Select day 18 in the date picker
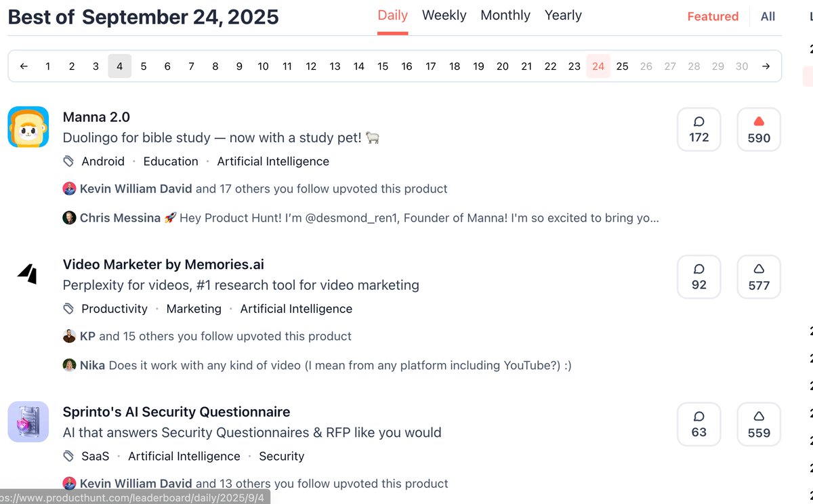Image resolution: width=813 pixels, height=504 pixels. [x=455, y=66]
